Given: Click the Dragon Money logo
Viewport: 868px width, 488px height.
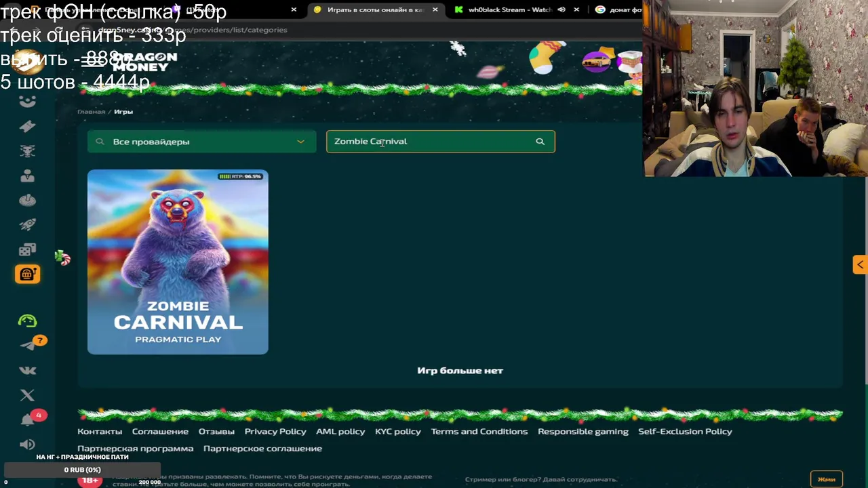Looking at the screenshot, I should tap(144, 62).
